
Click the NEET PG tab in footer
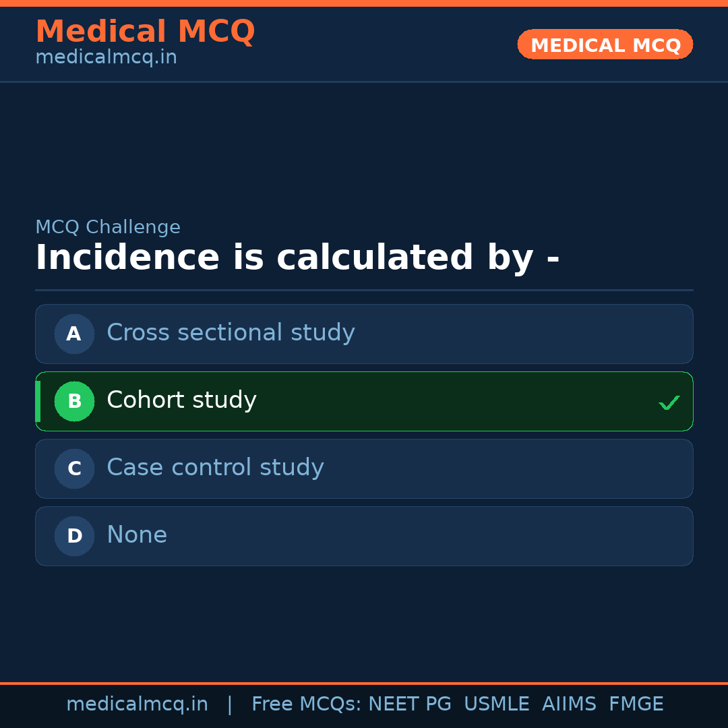pos(409,704)
